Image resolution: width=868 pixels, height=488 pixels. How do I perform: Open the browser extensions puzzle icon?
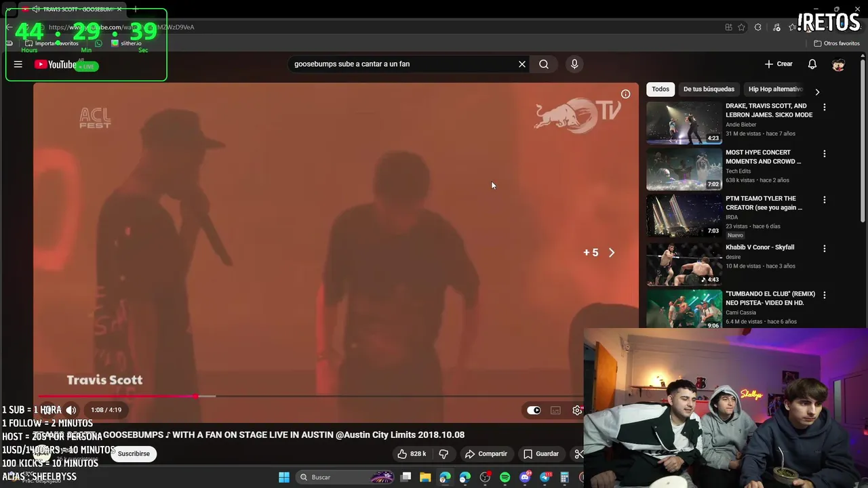click(757, 27)
